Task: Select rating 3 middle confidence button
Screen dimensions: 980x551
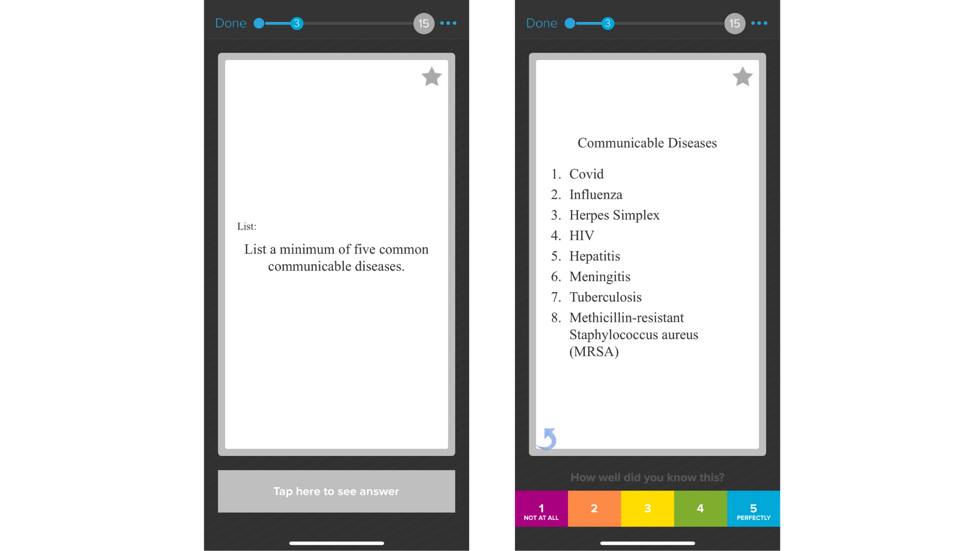Action: coord(647,508)
